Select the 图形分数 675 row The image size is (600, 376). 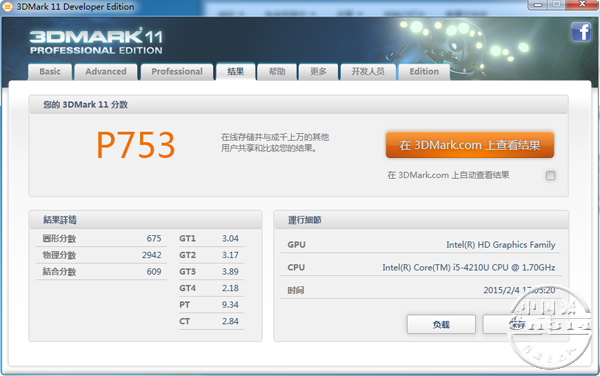(x=102, y=238)
